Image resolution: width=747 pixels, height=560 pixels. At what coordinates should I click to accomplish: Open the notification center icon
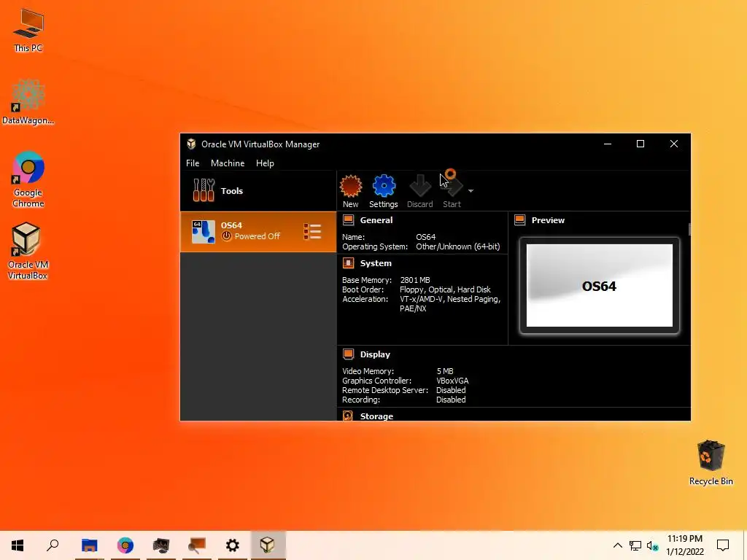(x=723, y=545)
